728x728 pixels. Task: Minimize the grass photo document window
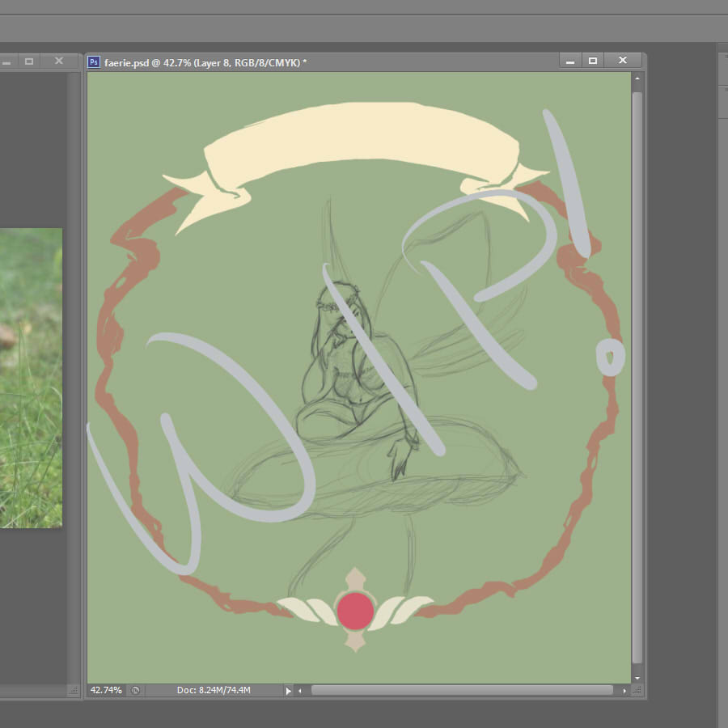pyautogui.click(x=6, y=61)
